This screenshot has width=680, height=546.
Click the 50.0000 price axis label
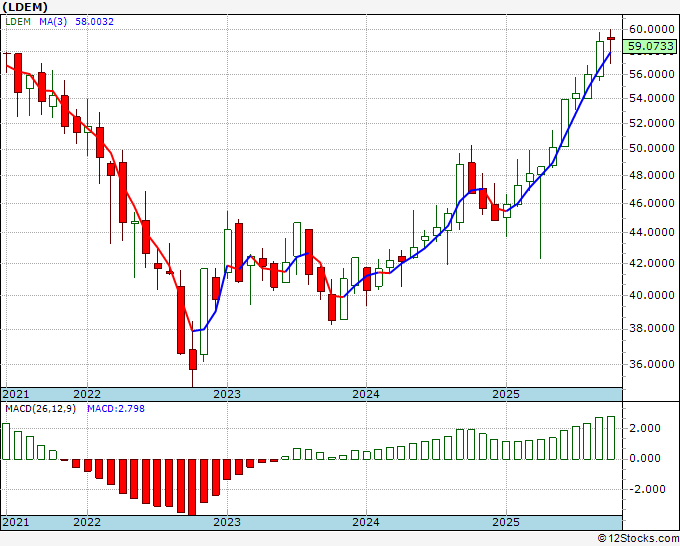pos(652,149)
